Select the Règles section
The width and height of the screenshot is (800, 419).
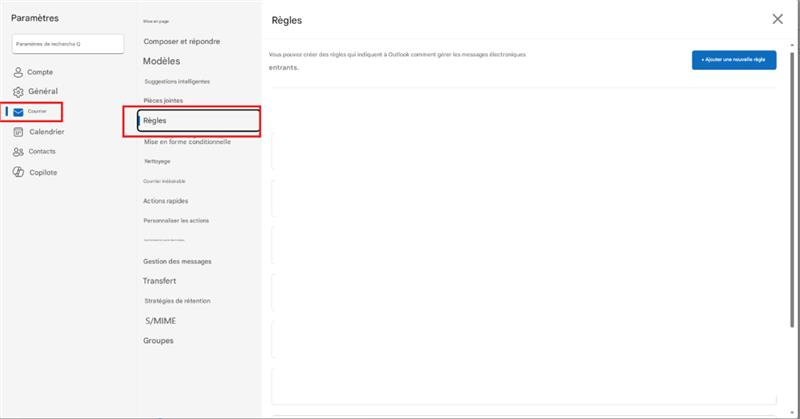198,121
